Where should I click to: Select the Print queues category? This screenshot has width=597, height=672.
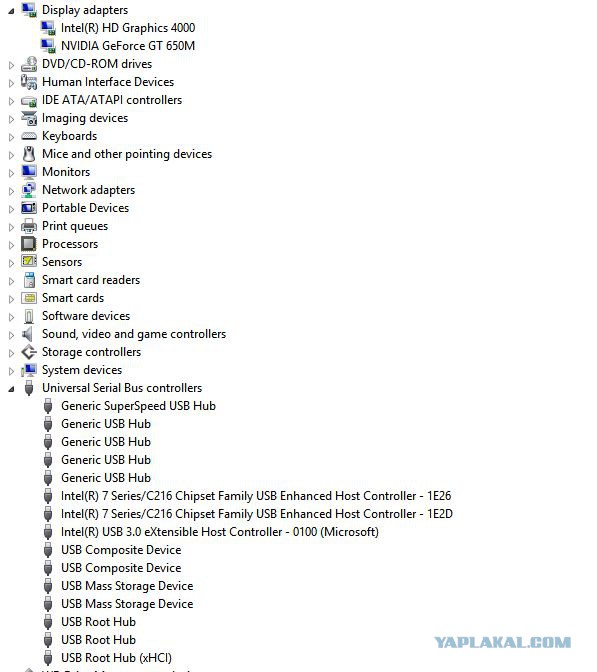[75, 226]
